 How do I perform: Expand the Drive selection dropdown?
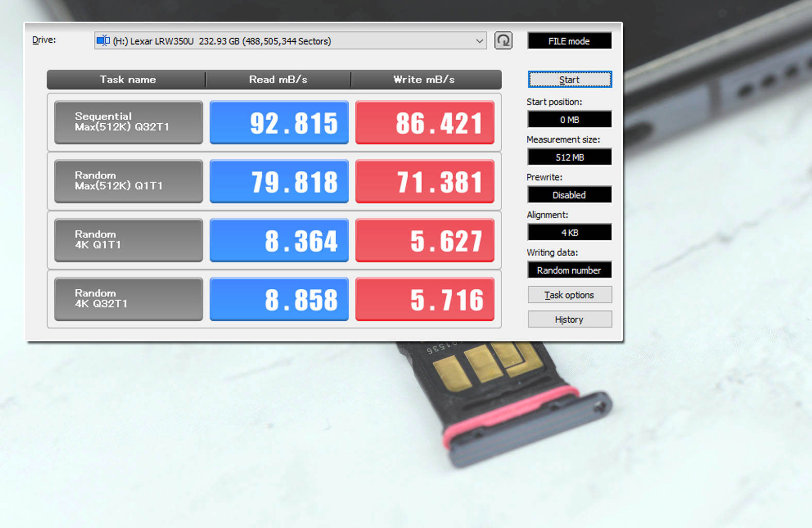point(479,41)
